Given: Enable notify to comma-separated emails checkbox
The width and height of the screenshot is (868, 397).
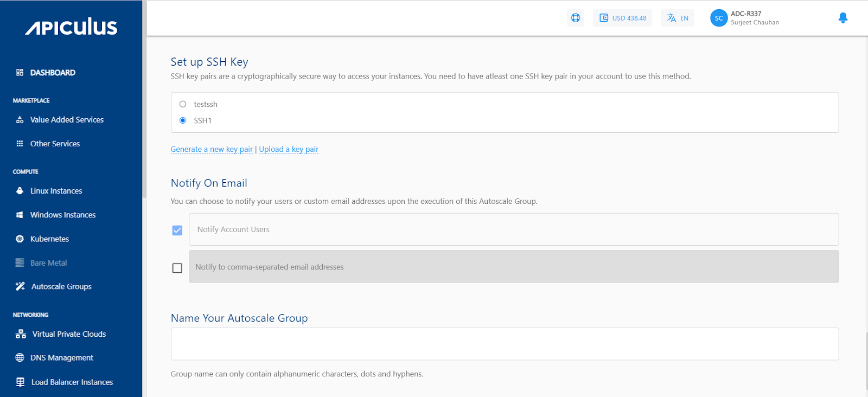Looking at the screenshot, I should click(177, 268).
